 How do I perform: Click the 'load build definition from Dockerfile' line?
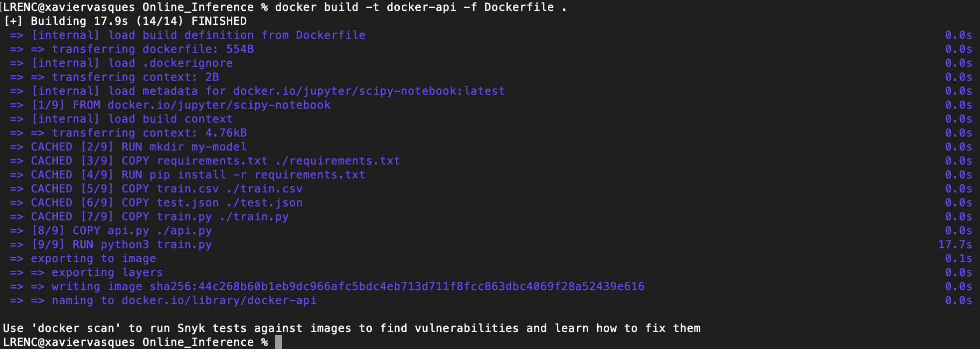[198, 35]
